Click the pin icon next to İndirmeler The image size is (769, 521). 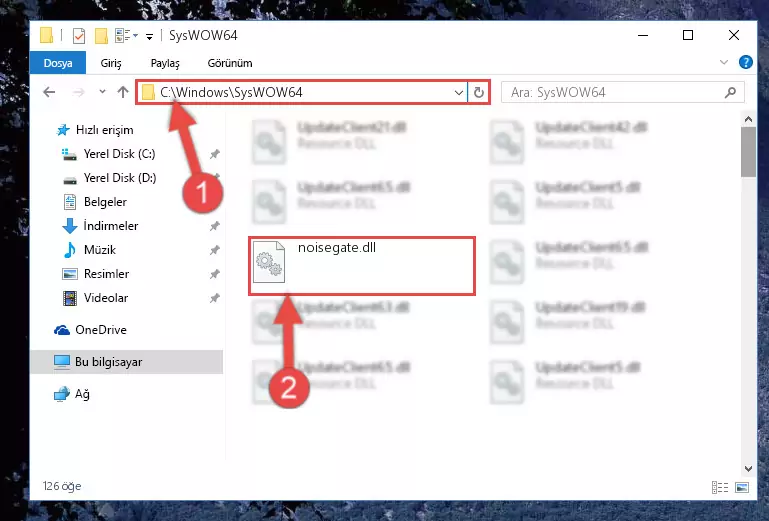[214, 226]
